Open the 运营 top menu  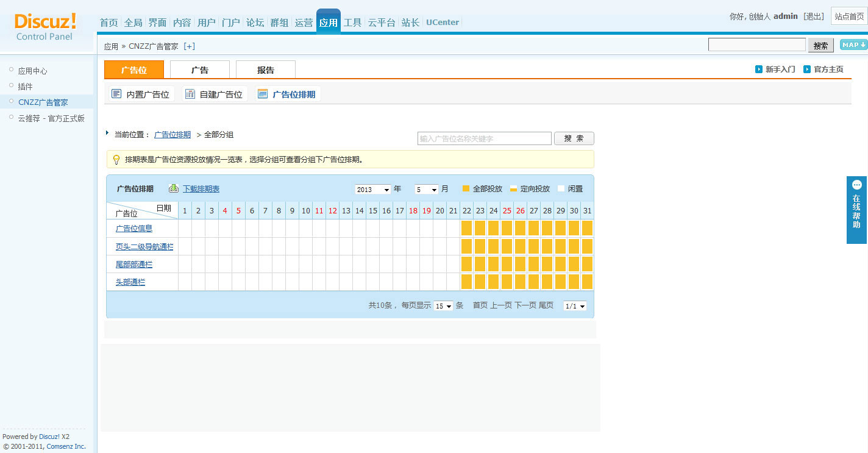(x=304, y=23)
